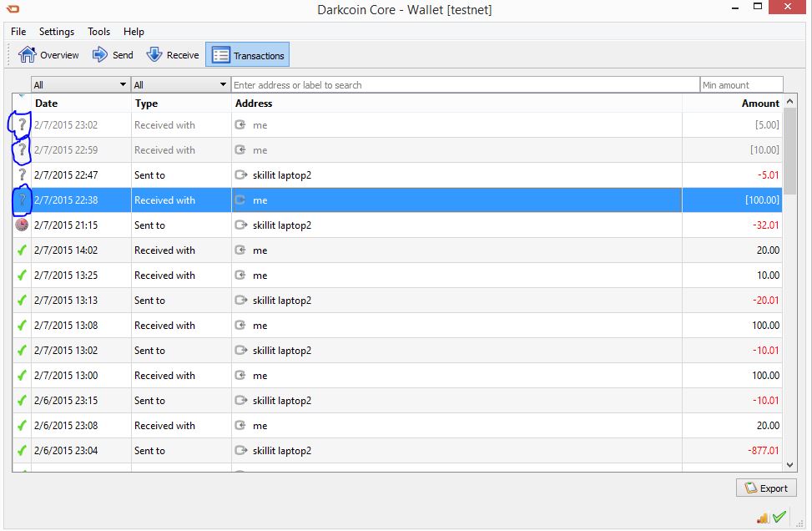Select 'skillit laptop2' in the 2/6/2015 23:15 row
Image resolution: width=812 pixels, height=531 pixels.
tap(282, 401)
